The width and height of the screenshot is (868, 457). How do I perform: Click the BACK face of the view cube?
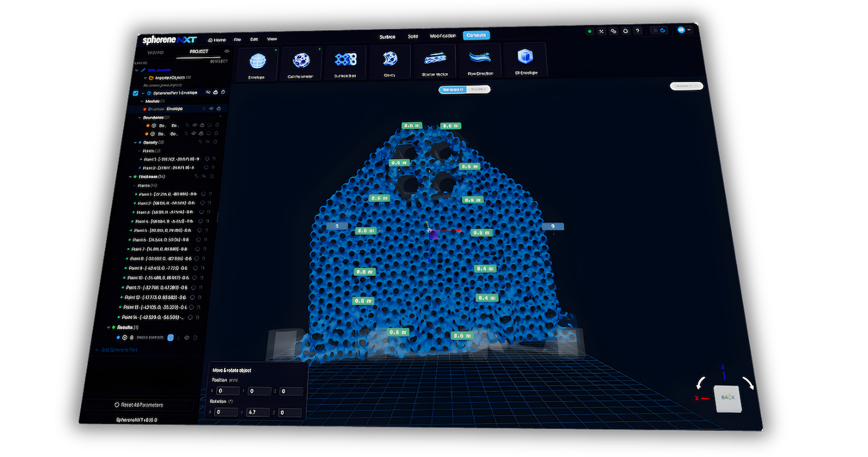pyautogui.click(x=728, y=398)
